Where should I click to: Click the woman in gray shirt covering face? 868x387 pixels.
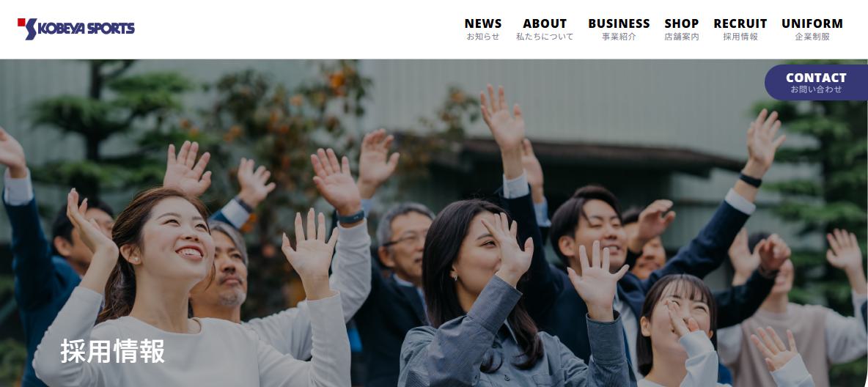pos(487,299)
